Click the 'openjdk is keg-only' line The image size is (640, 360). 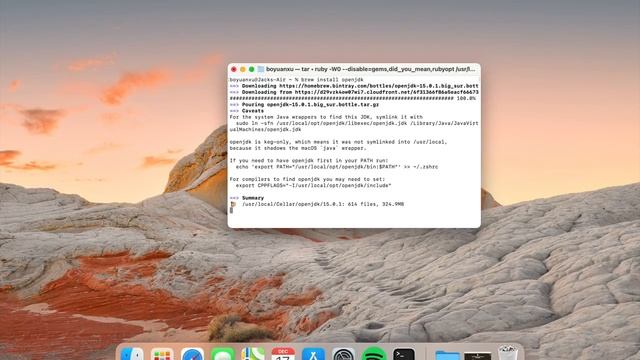tap(338, 142)
